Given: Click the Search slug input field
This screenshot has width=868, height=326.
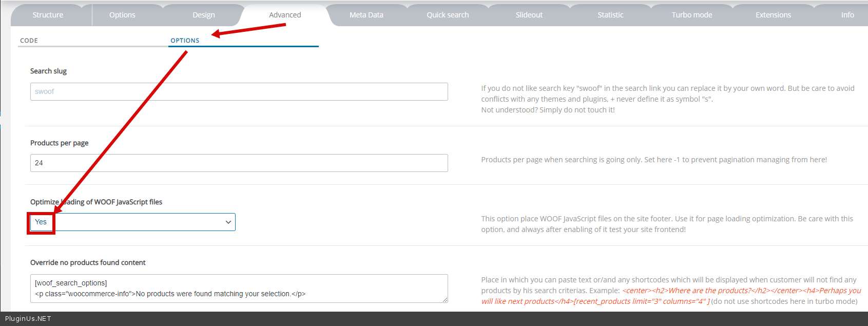Looking at the screenshot, I should click(239, 91).
